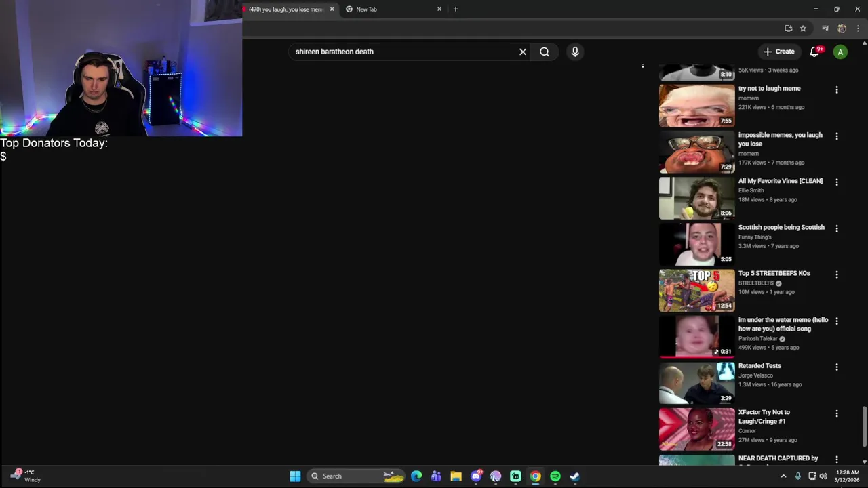Open Chrome media controls icon
The width and height of the screenshot is (868, 488).
coord(825,28)
